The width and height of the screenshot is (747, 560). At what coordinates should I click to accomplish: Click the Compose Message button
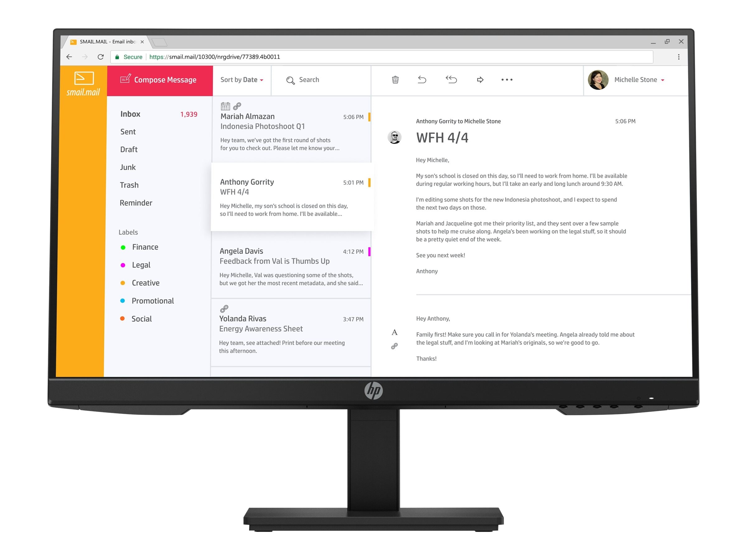tap(159, 79)
